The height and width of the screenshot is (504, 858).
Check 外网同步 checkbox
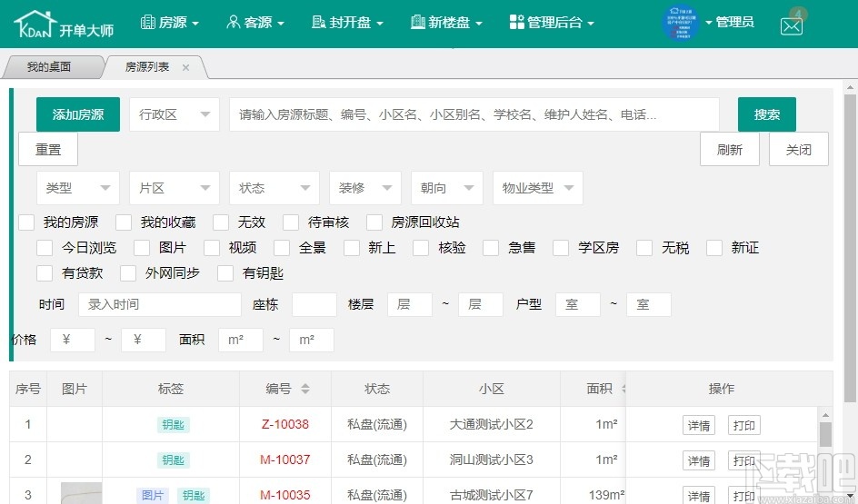128,272
